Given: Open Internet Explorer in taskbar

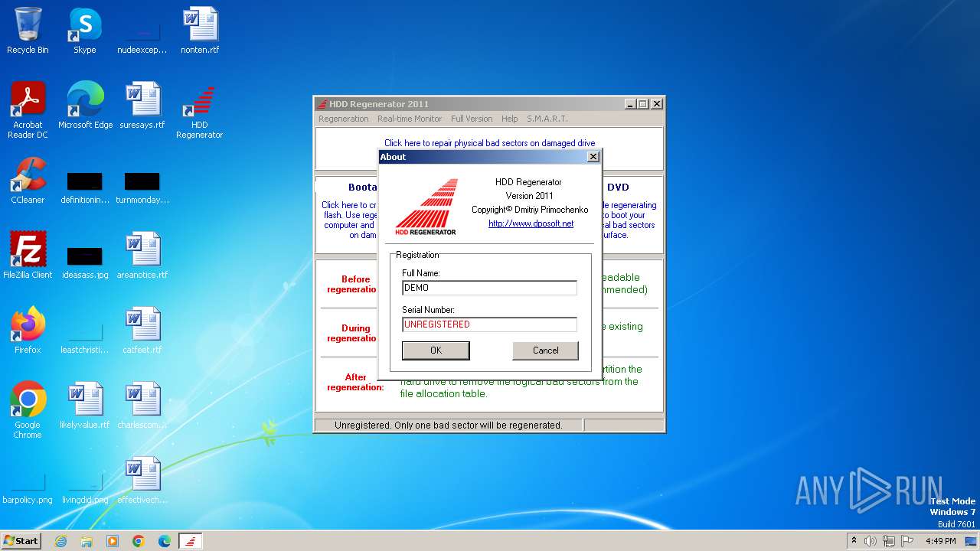Looking at the screenshot, I should (x=61, y=541).
